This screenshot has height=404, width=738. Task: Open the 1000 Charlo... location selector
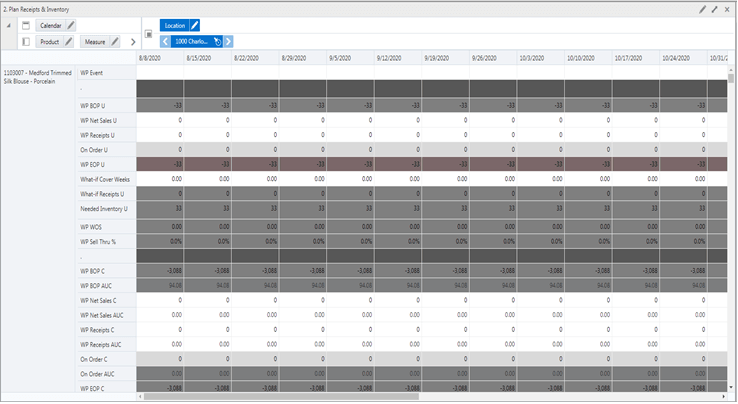coord(197,41)
